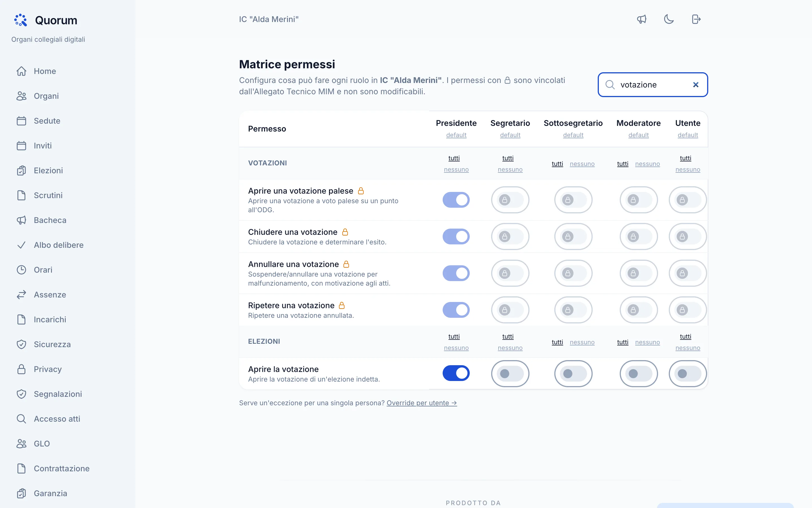Click the Organi people icon
This screenshot has height=508, width=812.
pyautogui.click(x=21, y=96)
